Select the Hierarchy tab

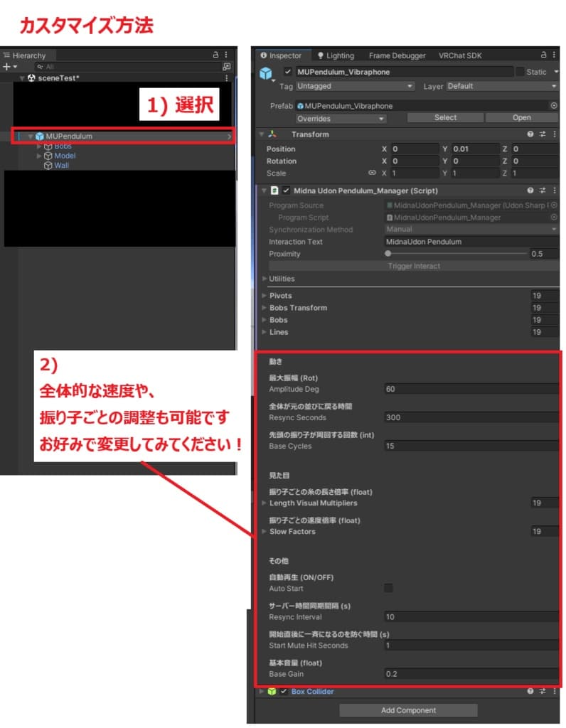(x=26, y=55)
